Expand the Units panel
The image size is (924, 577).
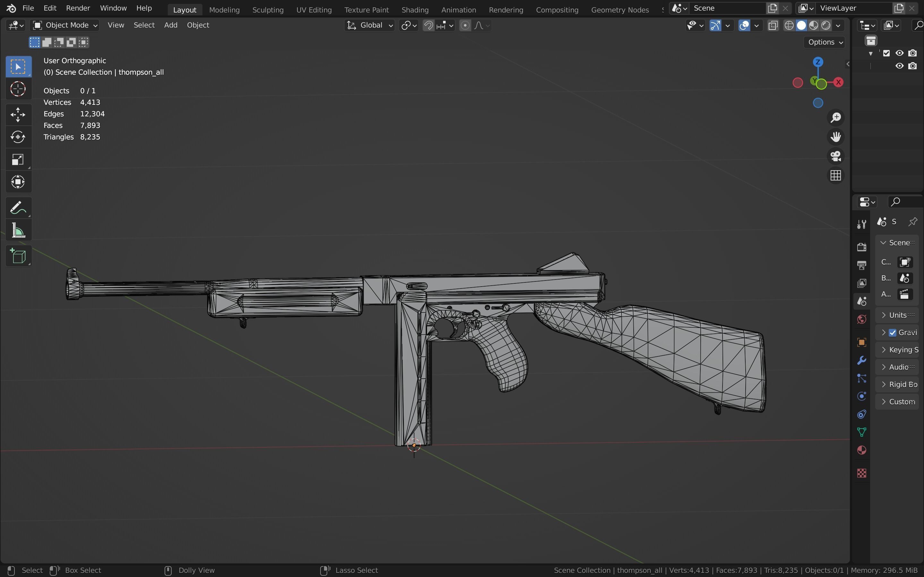click(x=897, y=315)
